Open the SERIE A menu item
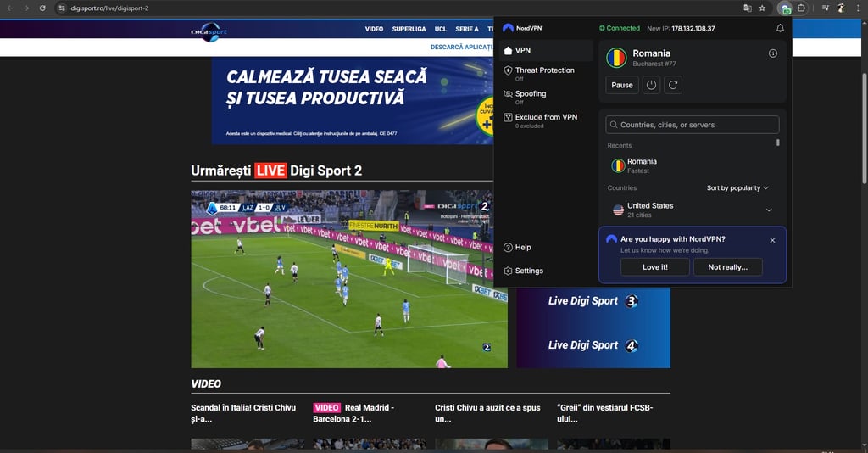 pyautogui.click(x=467, y=29)
